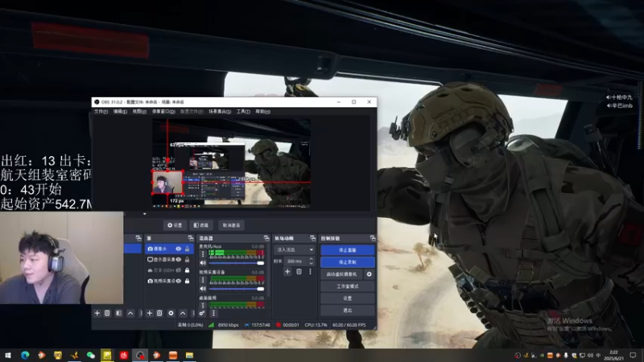Float the scenes dock pop-out icon
This screenshot has width=644, height=362.
pyautogui.click(x=138, y=238)
